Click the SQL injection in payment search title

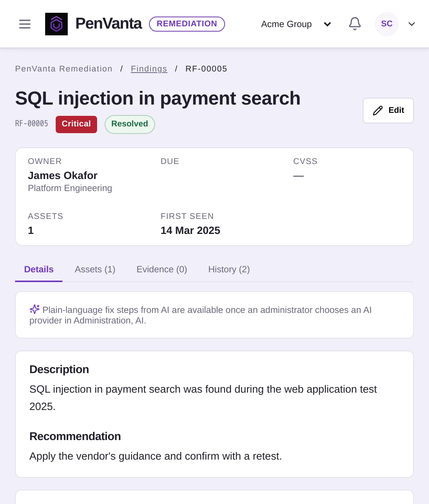[x=158, y=99]
